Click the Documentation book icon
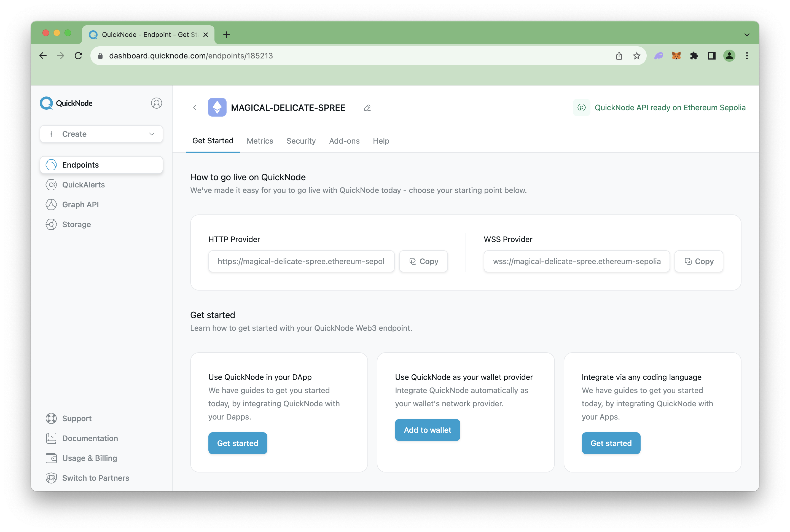Viewport: 790px width, 532px height. tap(51, 438)
